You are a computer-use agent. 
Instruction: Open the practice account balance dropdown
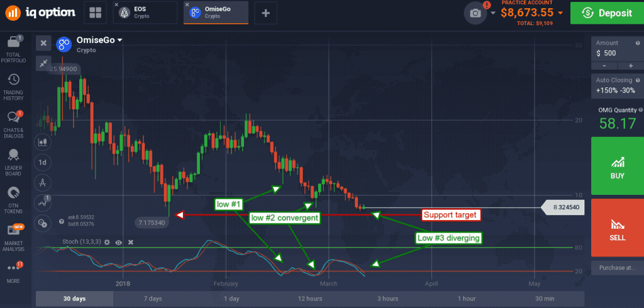click(560, 13)
